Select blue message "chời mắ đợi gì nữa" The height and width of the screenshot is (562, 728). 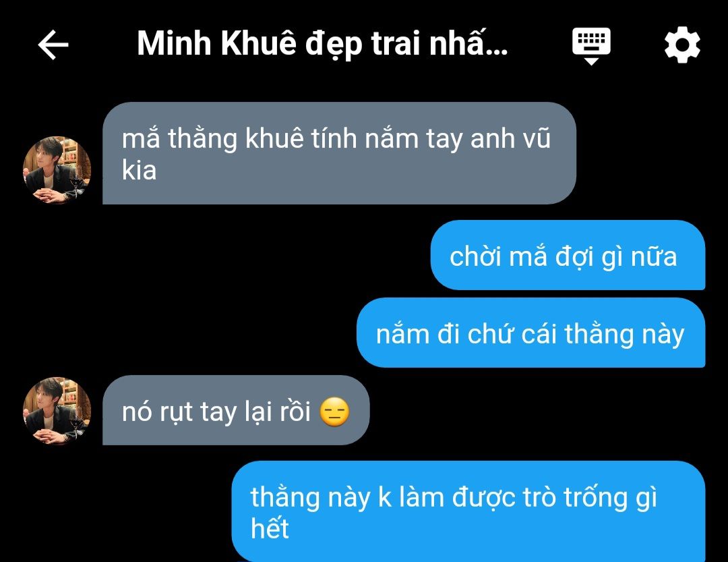[568, 255]
